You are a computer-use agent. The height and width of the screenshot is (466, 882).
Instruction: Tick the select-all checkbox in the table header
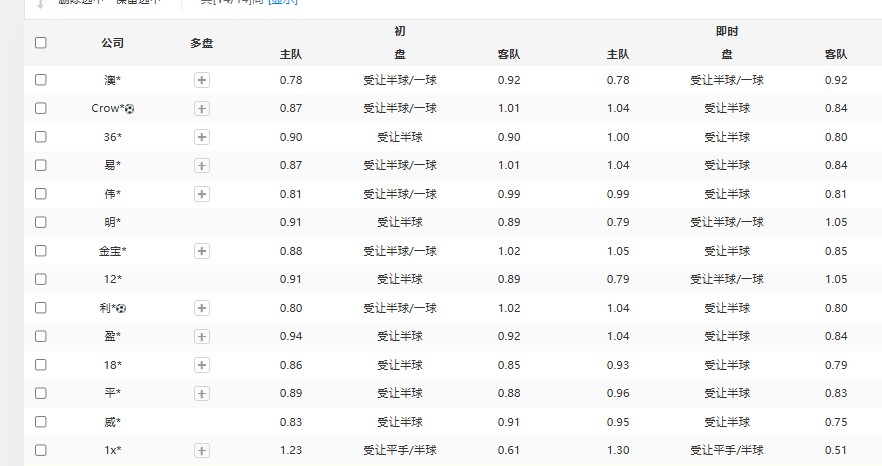[40, 43]
